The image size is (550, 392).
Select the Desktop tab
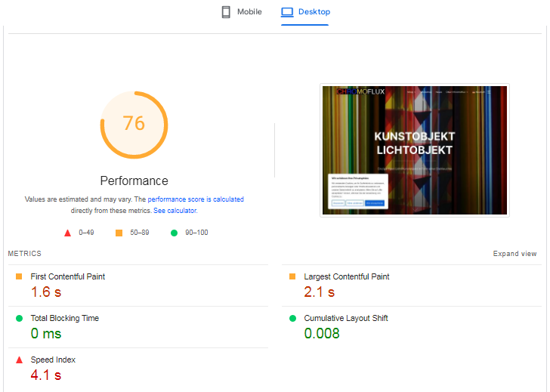pos(305,12)
